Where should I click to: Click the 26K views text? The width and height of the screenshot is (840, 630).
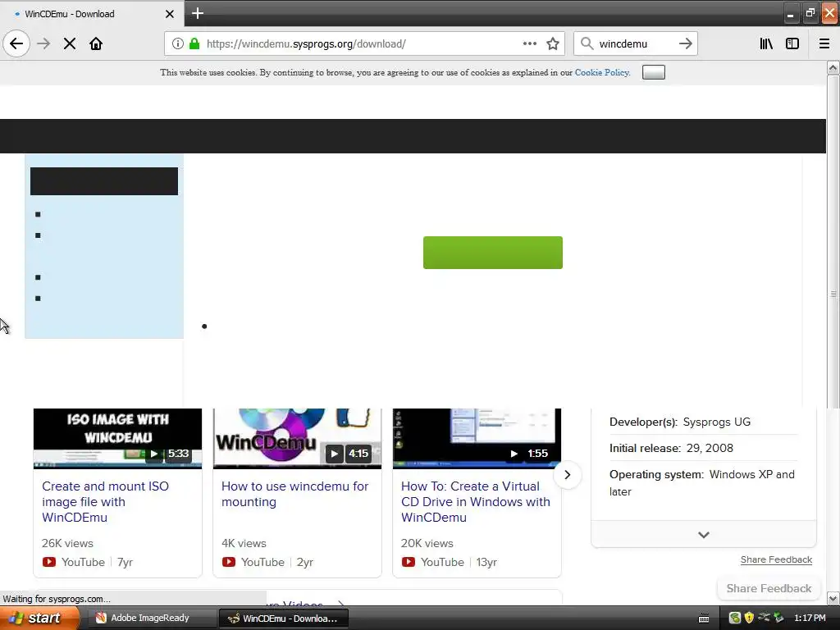tap(67, 543)
